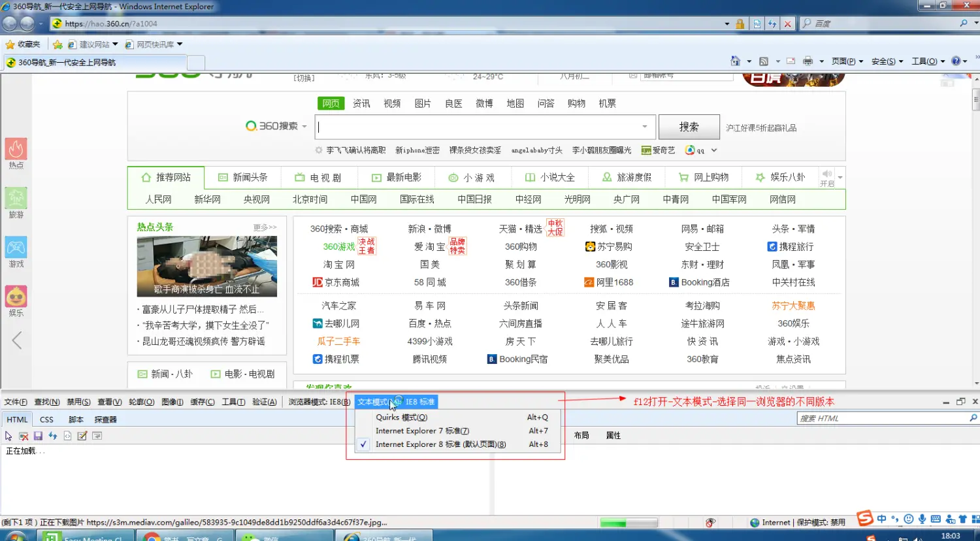Click the Print icon in command bar
The height and width of the screenshot is (541, 980).
(808, 61)
